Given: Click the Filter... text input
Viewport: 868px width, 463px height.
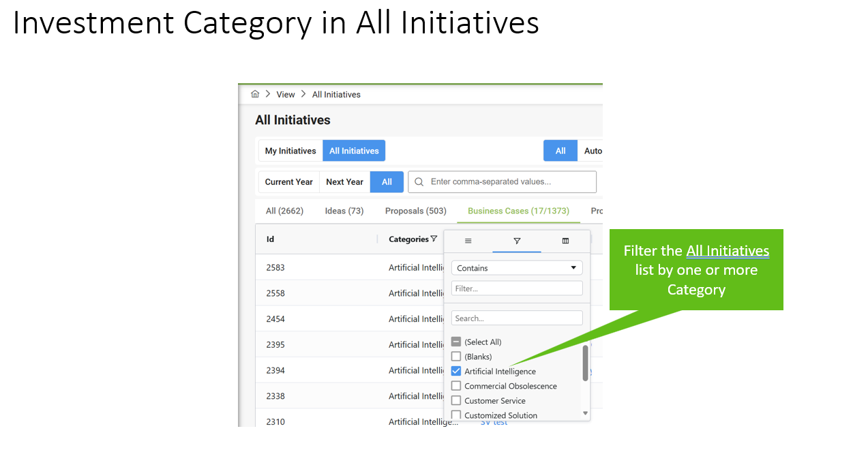Looking at the screenshot, I should tap(517, 288).
